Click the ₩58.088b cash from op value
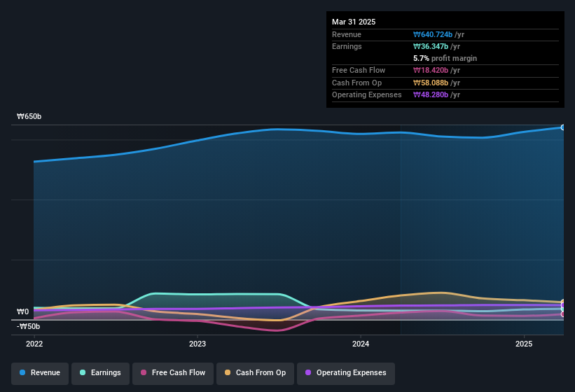Viewport: 575px width, 392px height. (x=431, y=83)
